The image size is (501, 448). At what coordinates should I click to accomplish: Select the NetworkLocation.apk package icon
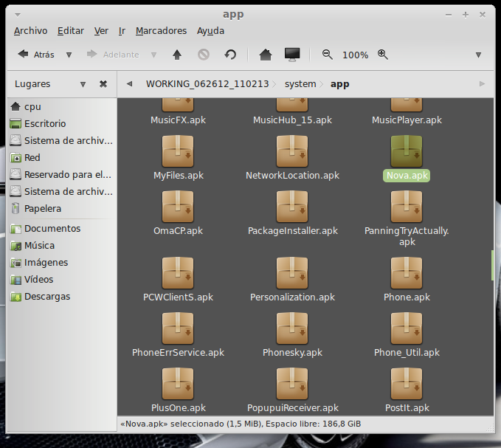pyautogui.click(x=292, y=151)
